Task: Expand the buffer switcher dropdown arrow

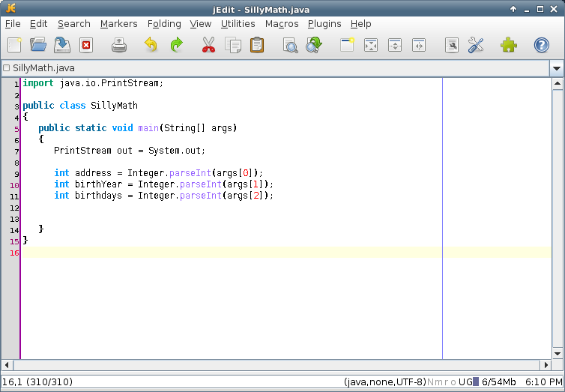Action: coord(557,68)
